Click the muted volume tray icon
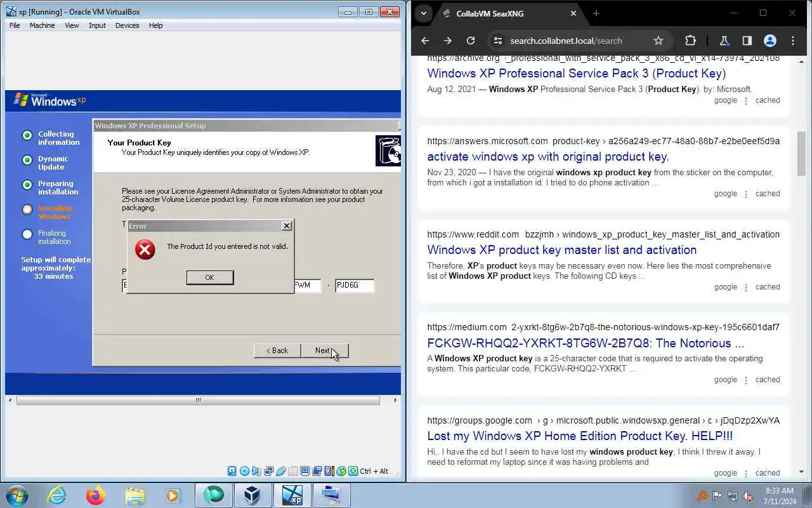This screenshot has height=508, width=812. click(x=748, y=496)
